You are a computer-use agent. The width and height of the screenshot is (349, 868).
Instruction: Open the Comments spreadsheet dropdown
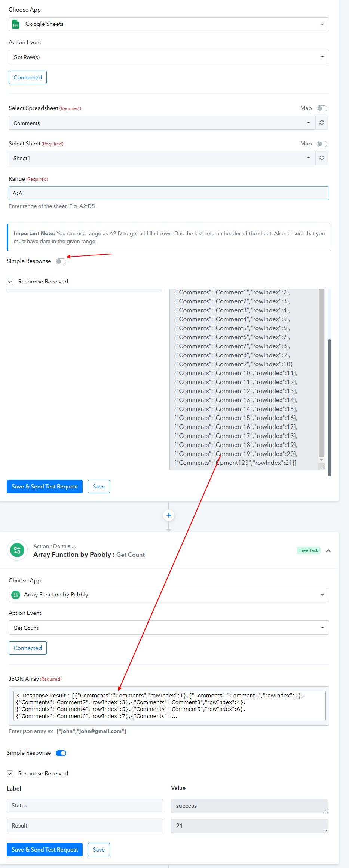(162, 123)
